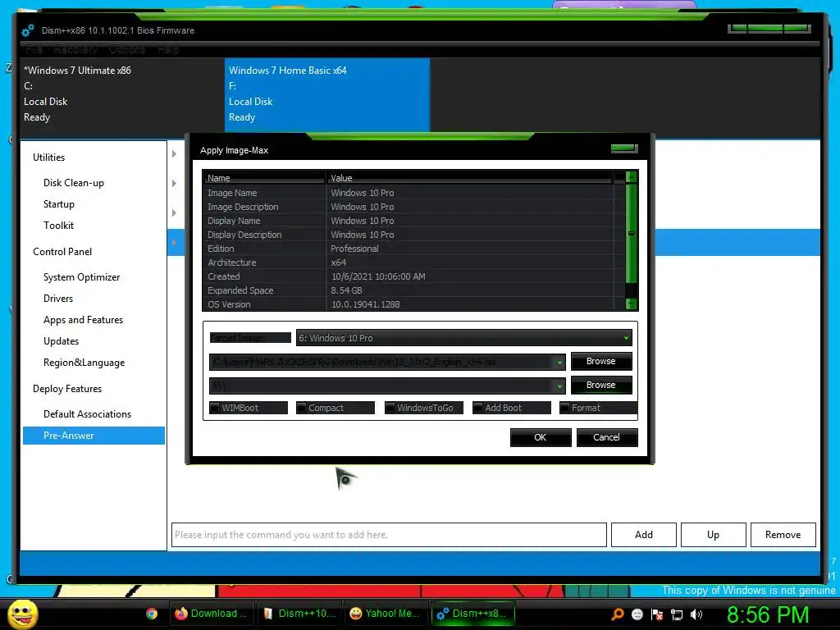
Task: Confirm the dialog with OK
Action: point(541,437)
